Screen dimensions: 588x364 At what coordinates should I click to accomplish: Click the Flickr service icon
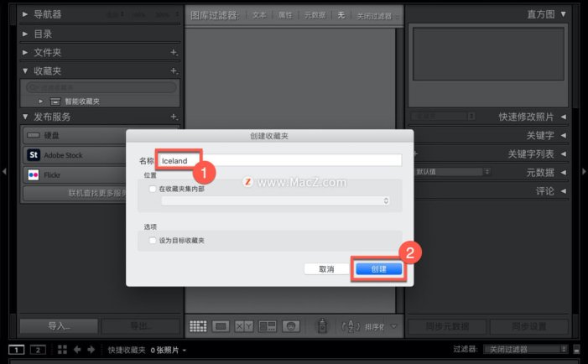tap(34, 174)
